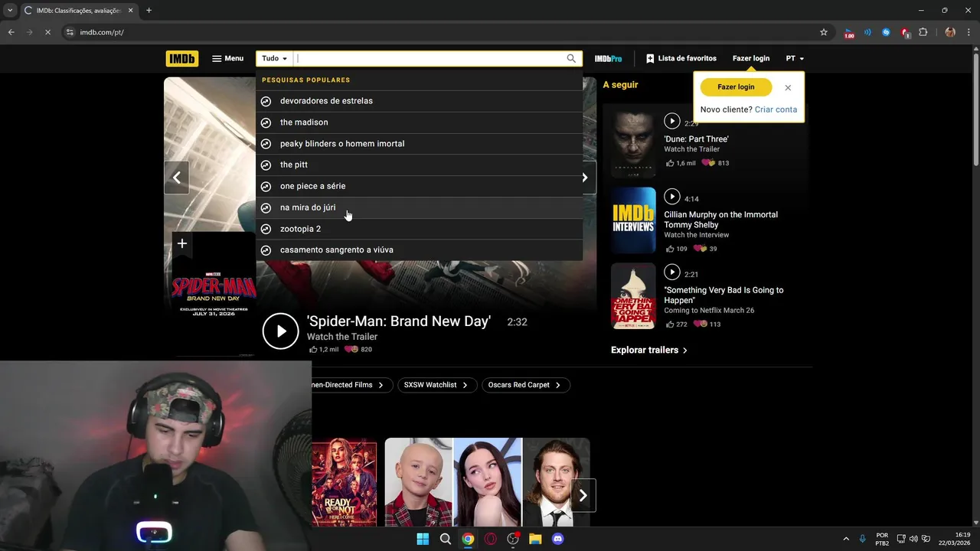Close the login popup
The height and width of the screenshot is (551, 980).
[788, 87]
